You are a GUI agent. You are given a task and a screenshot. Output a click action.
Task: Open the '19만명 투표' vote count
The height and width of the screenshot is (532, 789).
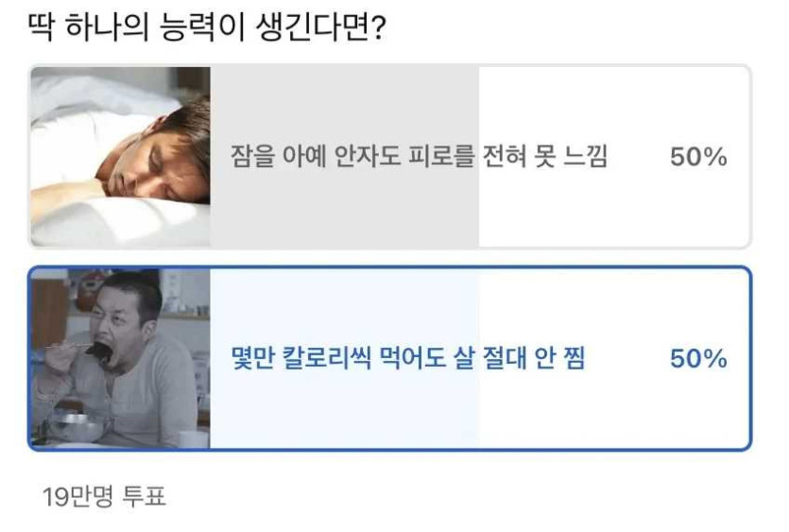[x=104, y=496]
